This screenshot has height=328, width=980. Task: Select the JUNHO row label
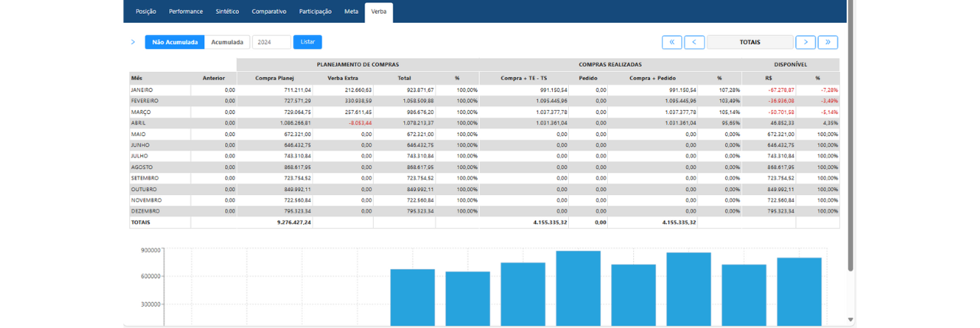[140, 145]
